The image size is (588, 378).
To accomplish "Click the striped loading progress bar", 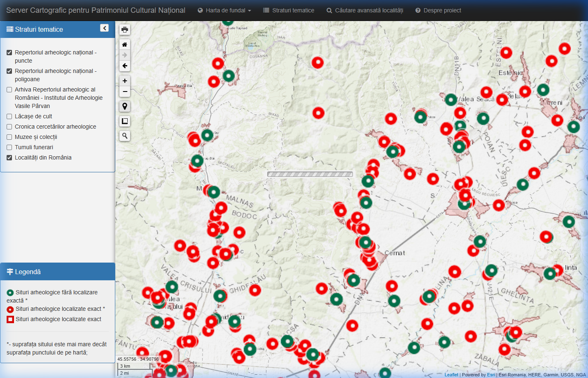I will point(310,174).
